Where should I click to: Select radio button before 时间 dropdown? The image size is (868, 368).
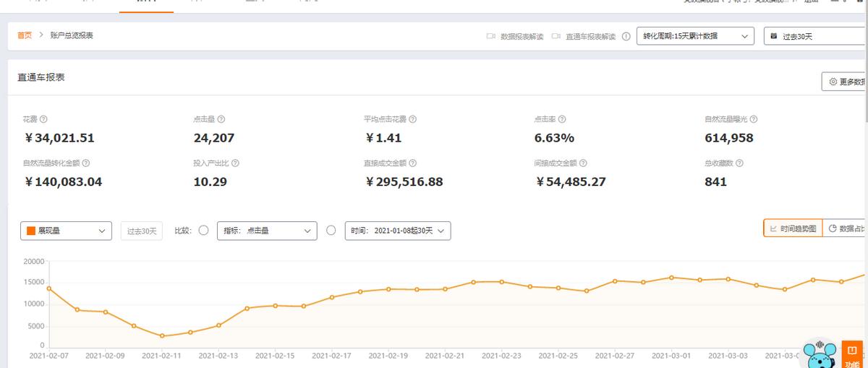(x=331, y=231)
